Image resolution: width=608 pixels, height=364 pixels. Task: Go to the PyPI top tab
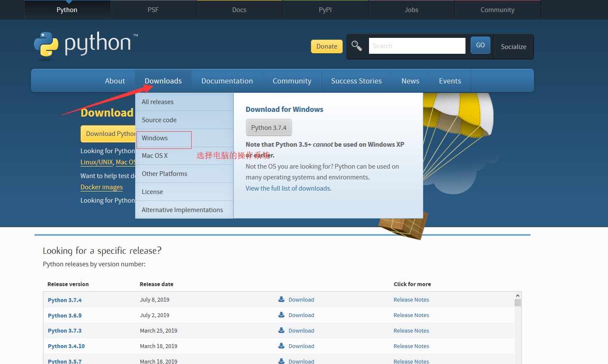point(326,10)
